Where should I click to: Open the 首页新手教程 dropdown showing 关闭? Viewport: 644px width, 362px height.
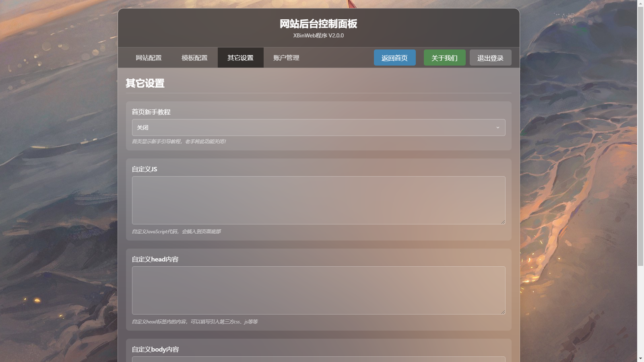click(314, 128)
